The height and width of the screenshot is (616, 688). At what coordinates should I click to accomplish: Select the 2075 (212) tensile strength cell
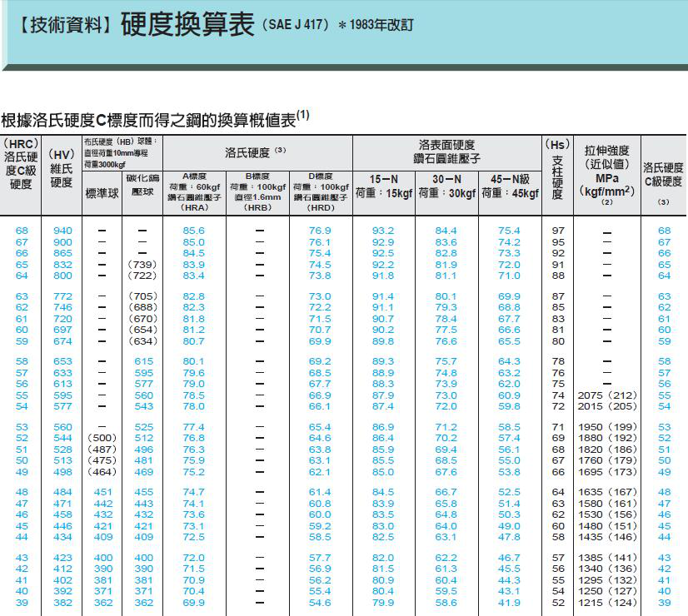606,395
